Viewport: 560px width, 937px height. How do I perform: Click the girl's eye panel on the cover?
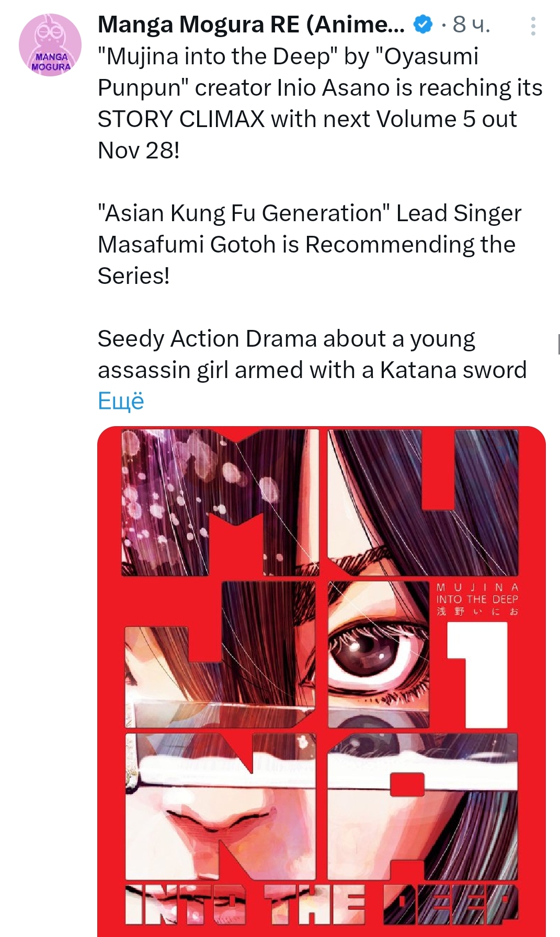pyautogui.click(x=378, y=654)
